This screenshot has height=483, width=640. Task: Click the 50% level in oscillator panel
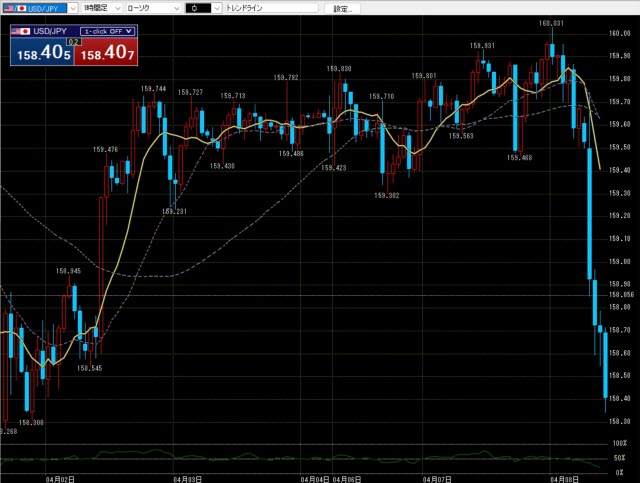621,456
